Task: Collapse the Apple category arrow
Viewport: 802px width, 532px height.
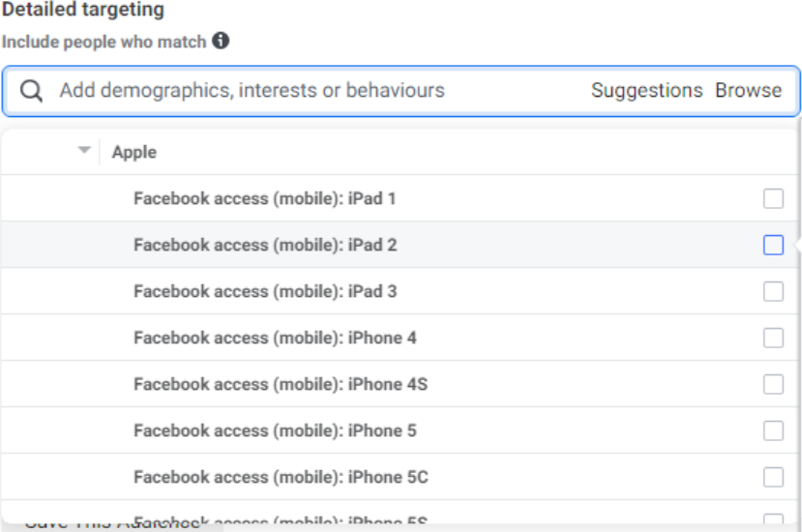Action: point(85,151)
